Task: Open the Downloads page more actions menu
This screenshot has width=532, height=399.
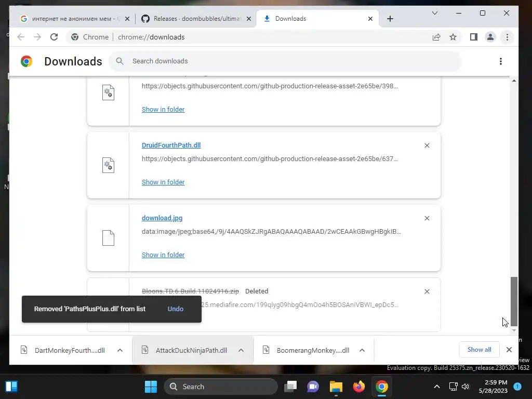Action: coord(501,61)
